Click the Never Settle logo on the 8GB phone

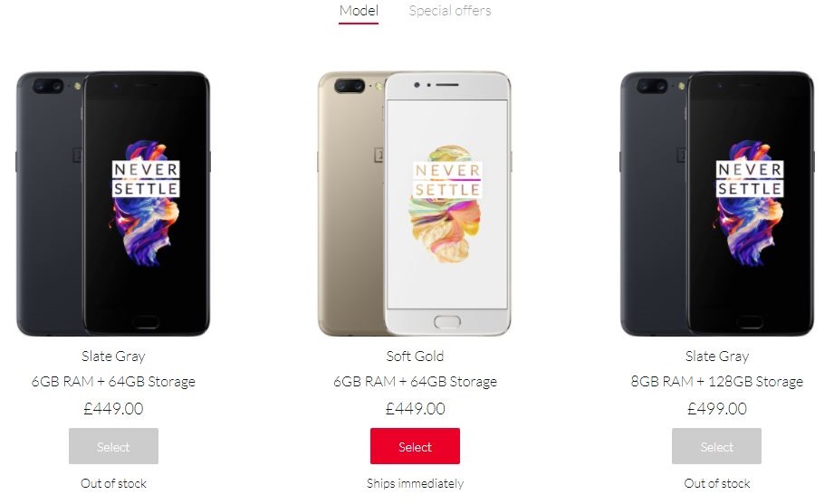click(x=750, y=179)
